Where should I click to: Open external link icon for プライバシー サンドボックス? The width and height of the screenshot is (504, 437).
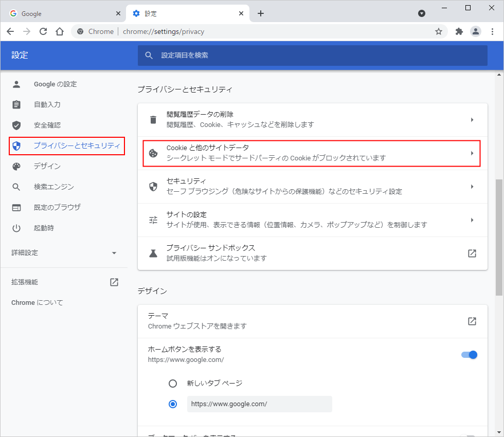click(472, 253)
